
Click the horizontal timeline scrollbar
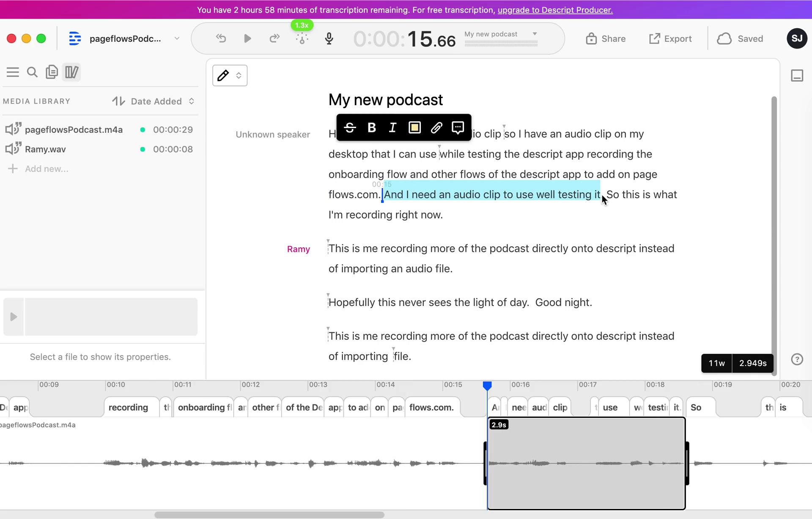pyautogui.click(x=269, y=515)
